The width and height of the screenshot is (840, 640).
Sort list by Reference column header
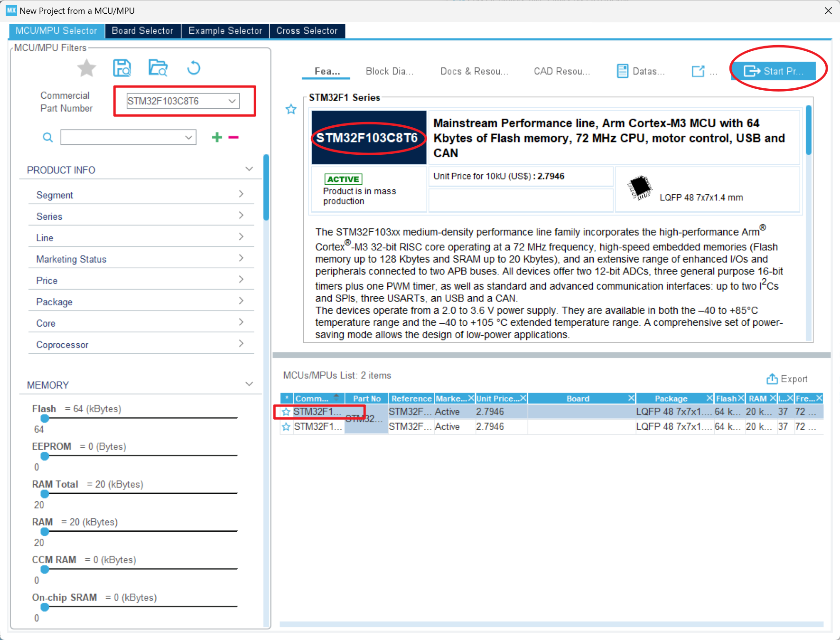pyautogui.click(x=411, y=398)
